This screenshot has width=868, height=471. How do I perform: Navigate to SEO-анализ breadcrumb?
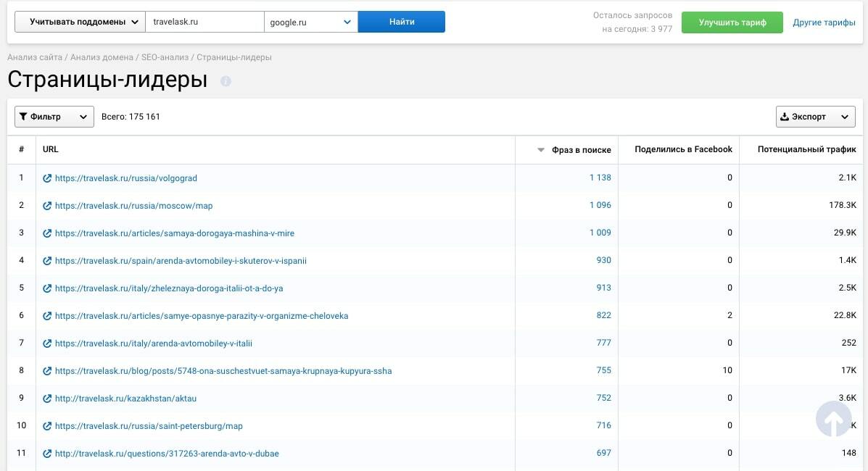(165, 57)
